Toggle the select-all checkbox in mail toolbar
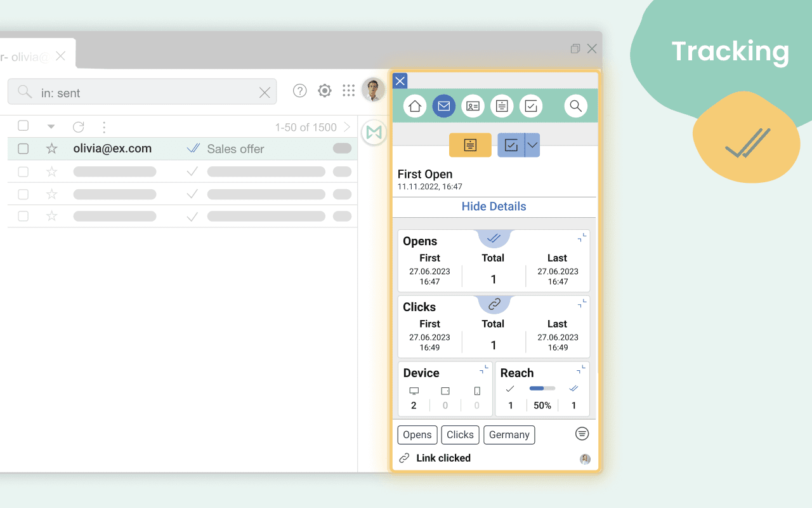812x508 pixels. pyautogui.click(x=23, y=126)
